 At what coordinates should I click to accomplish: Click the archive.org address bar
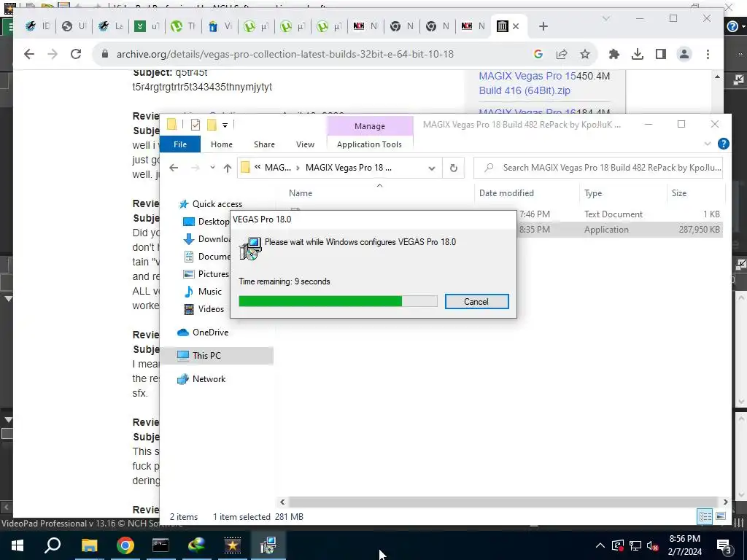coord(285,54)
